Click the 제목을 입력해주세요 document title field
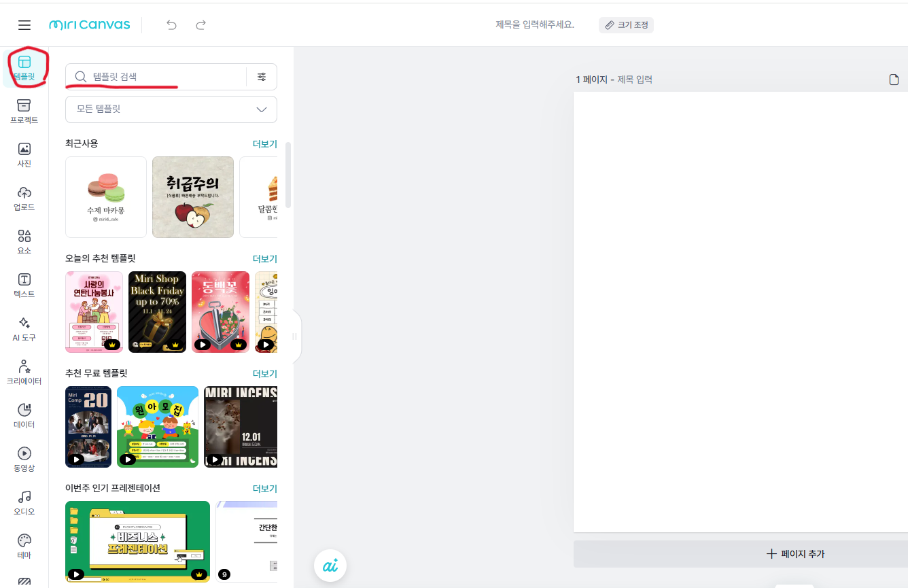The image size is (908, 588). 535,25
